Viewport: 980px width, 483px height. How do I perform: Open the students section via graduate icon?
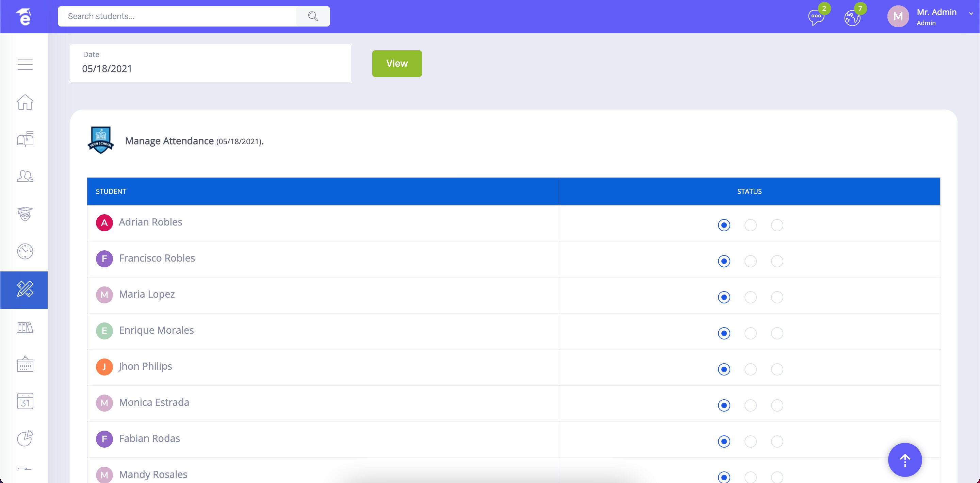point(24,214)
